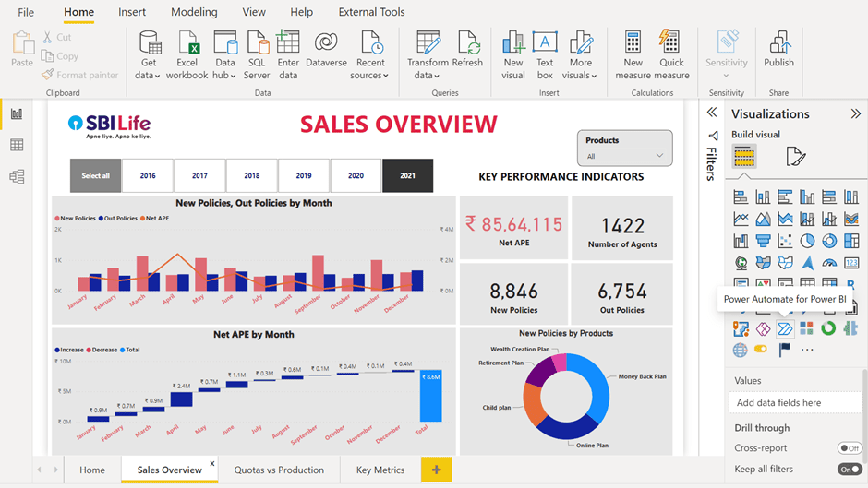Select the Power Automate for Power BI visual
The width and height of the screenshot is (868, 488).
coord(785,328)
